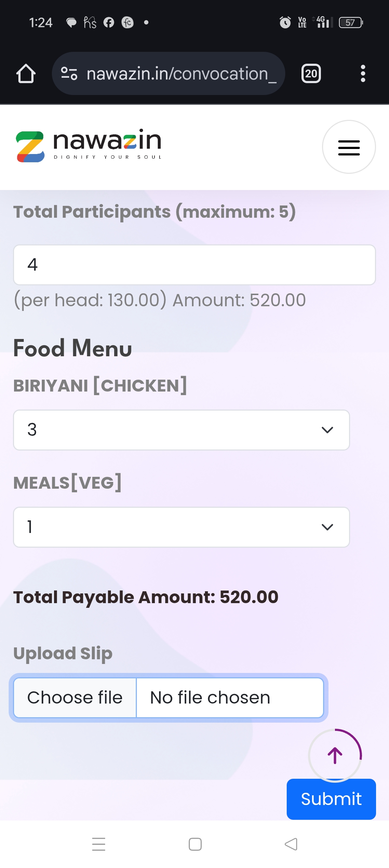Open the site settings icon in address bar

point(69,74)
